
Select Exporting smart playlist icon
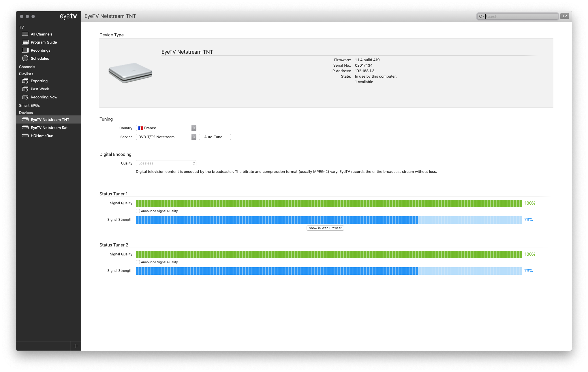tap(25, 81)
